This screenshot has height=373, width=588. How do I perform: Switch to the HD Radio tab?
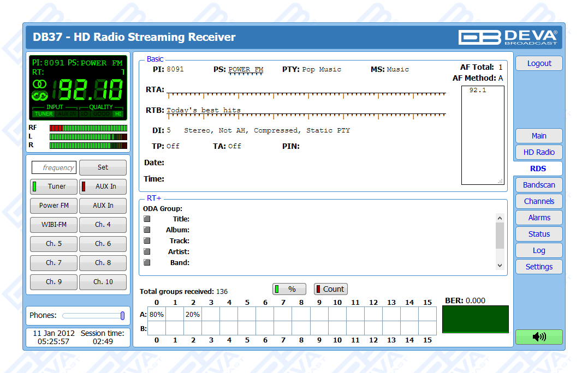coord(538,152)
